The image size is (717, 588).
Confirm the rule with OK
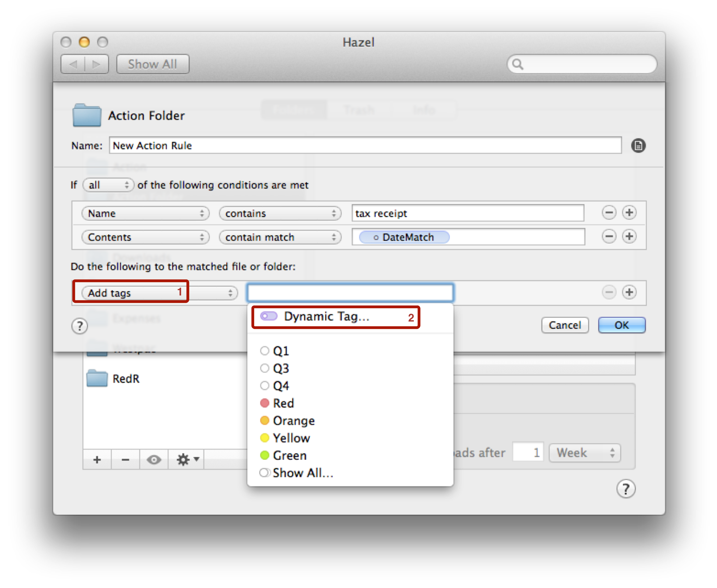coord(622,325)
